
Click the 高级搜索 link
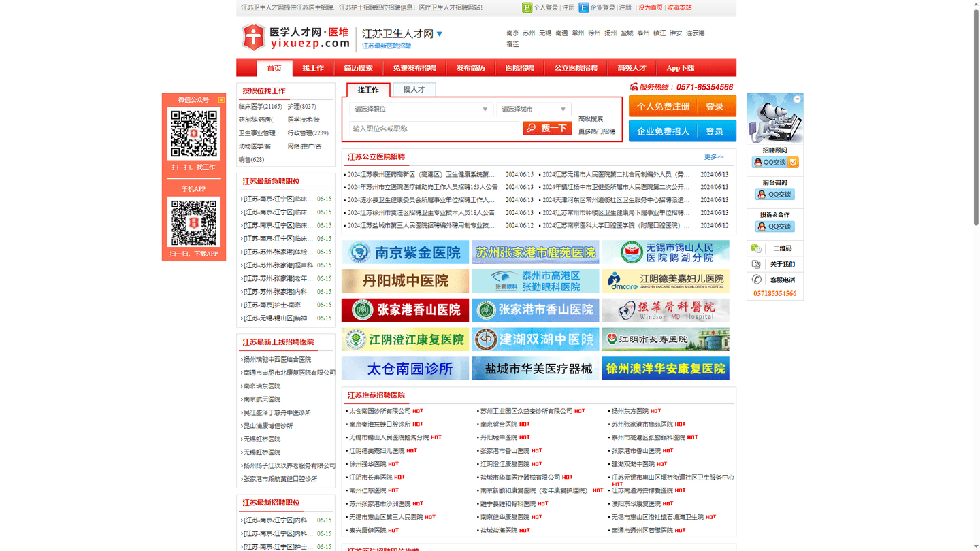591,119
